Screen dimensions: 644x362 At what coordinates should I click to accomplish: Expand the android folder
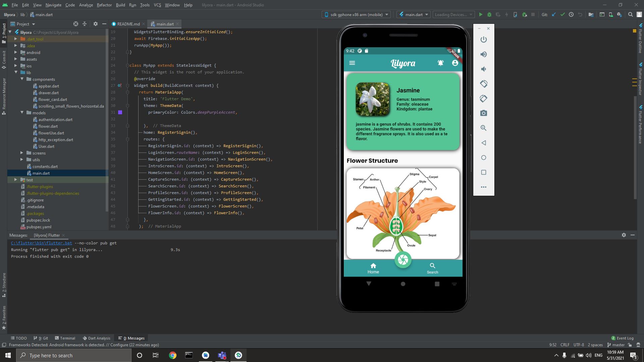coord(15,52)
